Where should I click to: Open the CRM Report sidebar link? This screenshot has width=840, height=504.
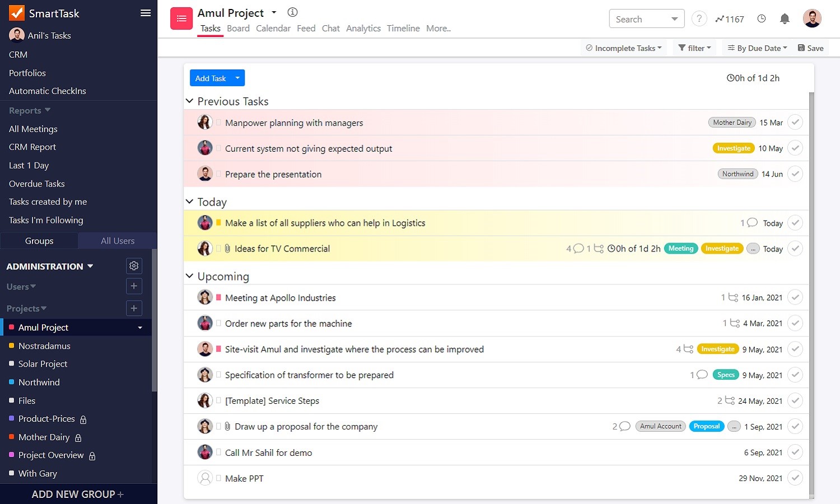(x=32, y=147)
